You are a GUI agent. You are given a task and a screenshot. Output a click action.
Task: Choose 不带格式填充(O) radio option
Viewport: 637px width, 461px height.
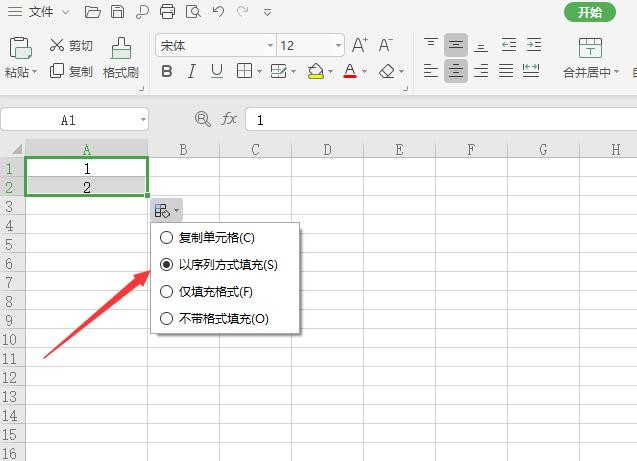[x=166, y=319]
